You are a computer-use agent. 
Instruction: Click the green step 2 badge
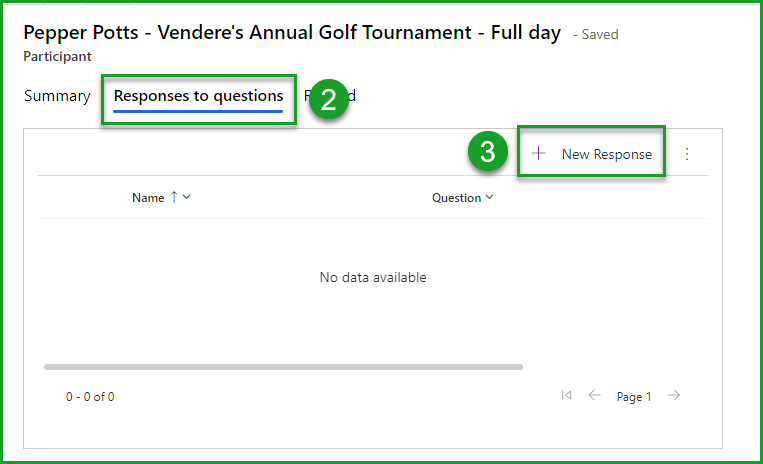328,98
